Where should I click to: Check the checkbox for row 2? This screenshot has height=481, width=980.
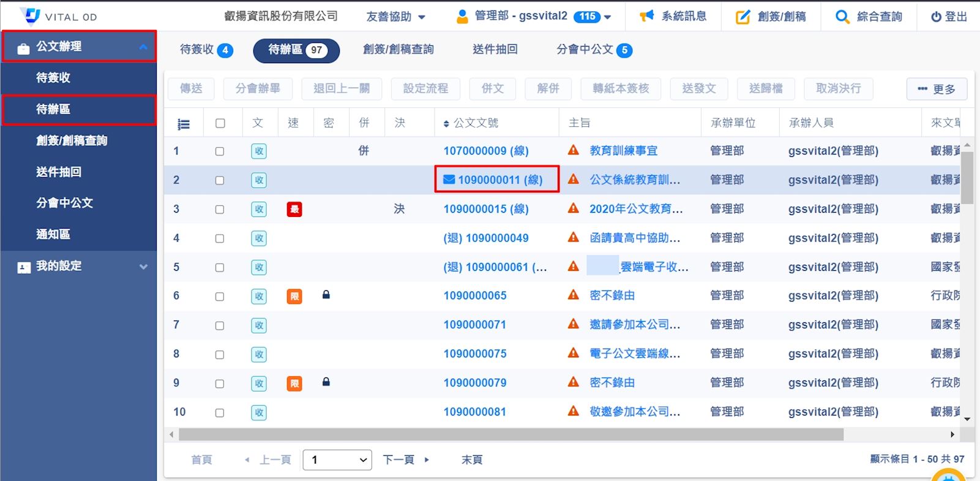click(220, 181)
